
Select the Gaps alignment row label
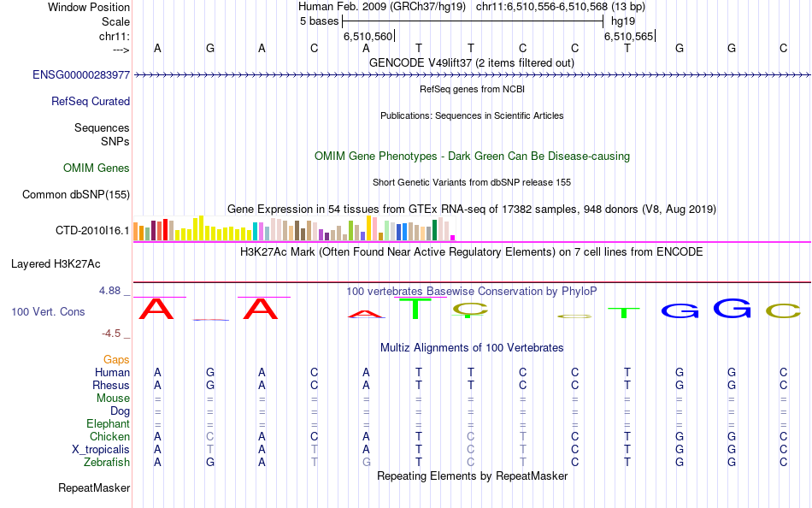click(x=116, y=360)
